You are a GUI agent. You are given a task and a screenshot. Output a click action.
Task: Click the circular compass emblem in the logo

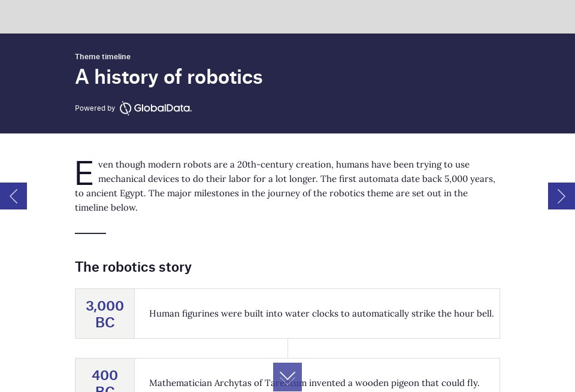[x=126, y=108]
